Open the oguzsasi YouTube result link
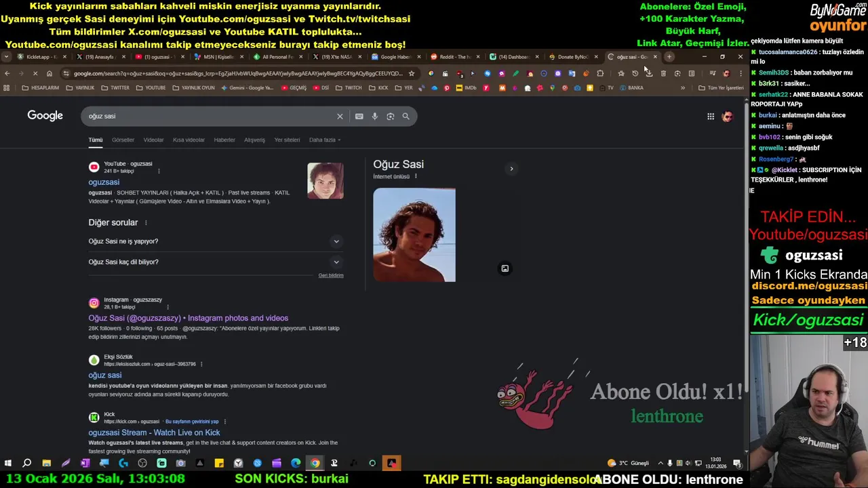This screenshot has height=488, width=868. tap(104, 182)
